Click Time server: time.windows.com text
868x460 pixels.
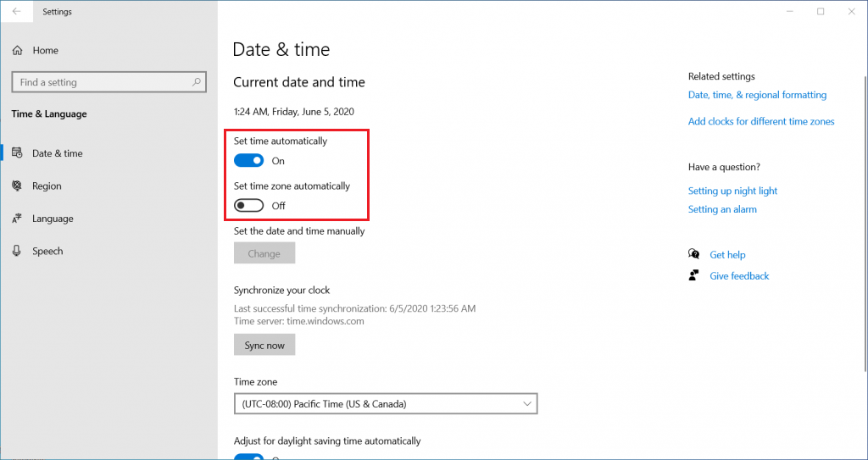coord(298,320)
